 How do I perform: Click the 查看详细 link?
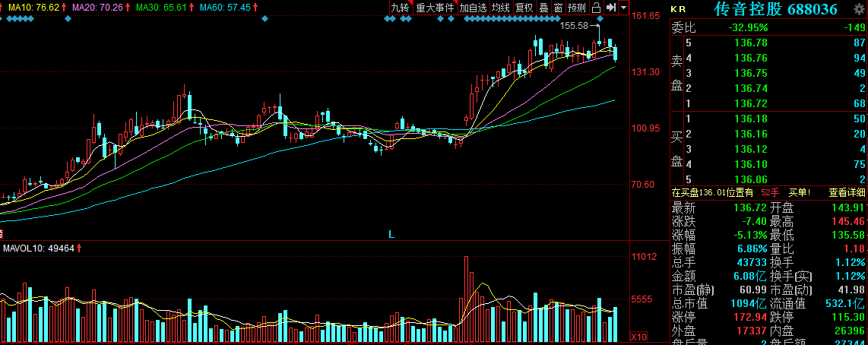[x=846, y=193]
